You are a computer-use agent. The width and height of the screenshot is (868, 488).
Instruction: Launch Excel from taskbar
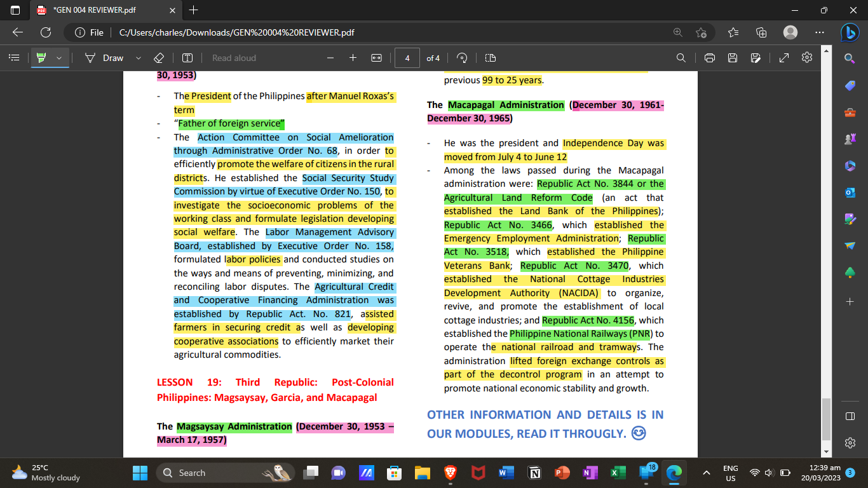pos(618,473)
